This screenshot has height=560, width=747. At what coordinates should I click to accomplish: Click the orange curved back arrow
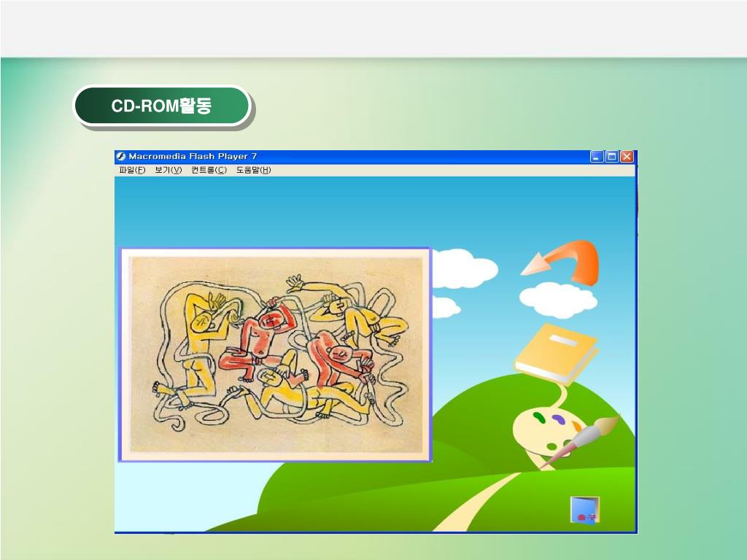(560, 262)
